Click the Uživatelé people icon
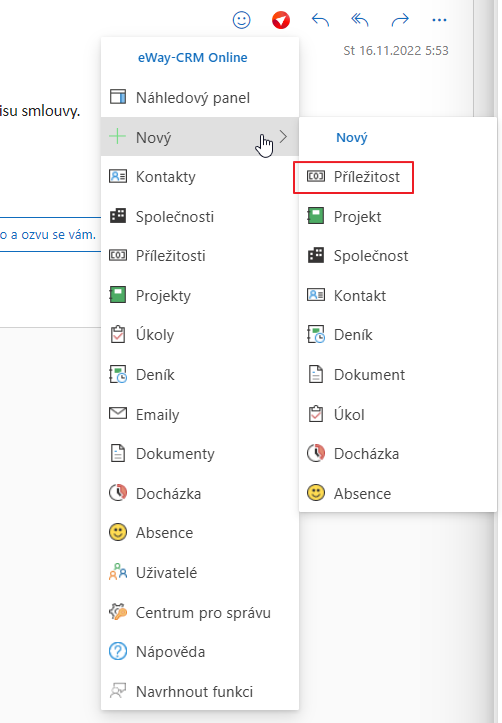502x723 pixels. [118, 572]
